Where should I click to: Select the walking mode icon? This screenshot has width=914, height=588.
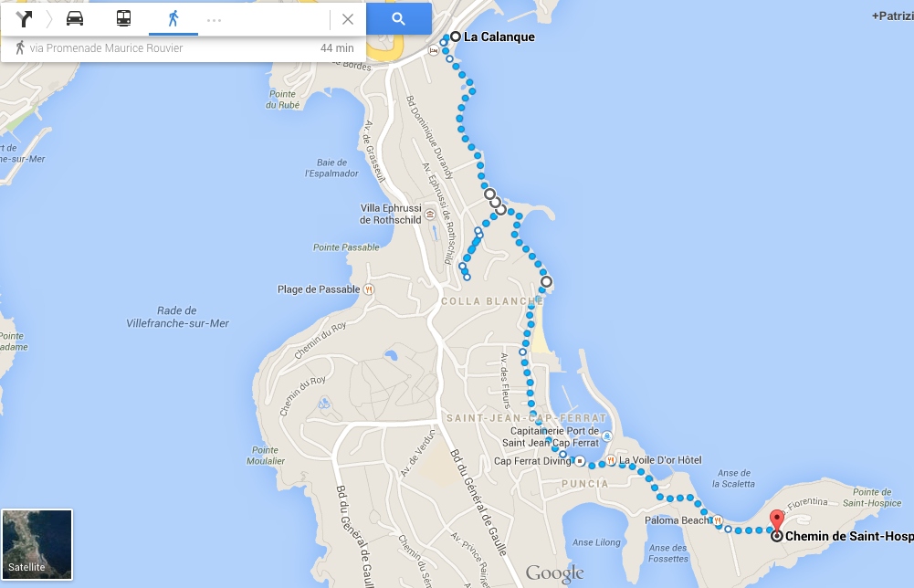[x=173, y=18]
